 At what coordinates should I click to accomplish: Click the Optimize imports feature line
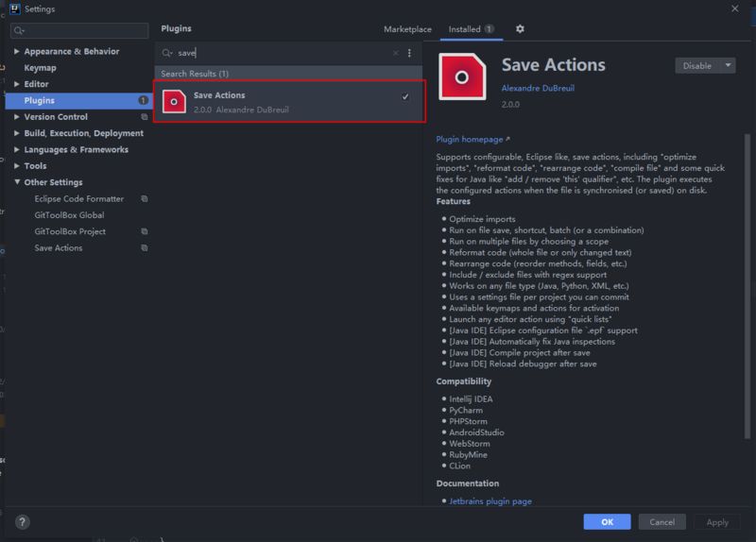(482, 219)
